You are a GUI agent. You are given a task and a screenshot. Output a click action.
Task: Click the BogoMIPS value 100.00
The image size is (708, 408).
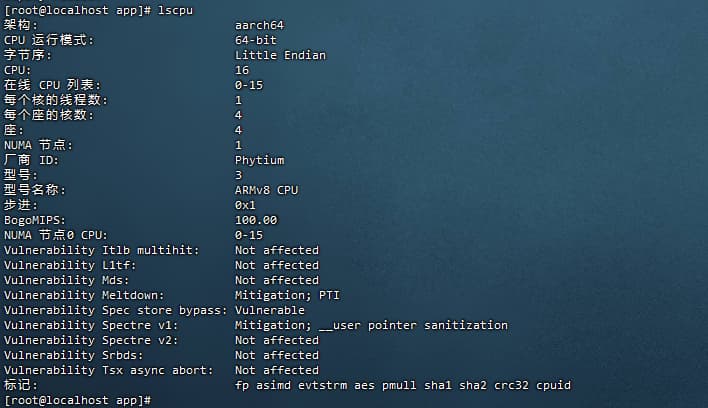[256, 220]
